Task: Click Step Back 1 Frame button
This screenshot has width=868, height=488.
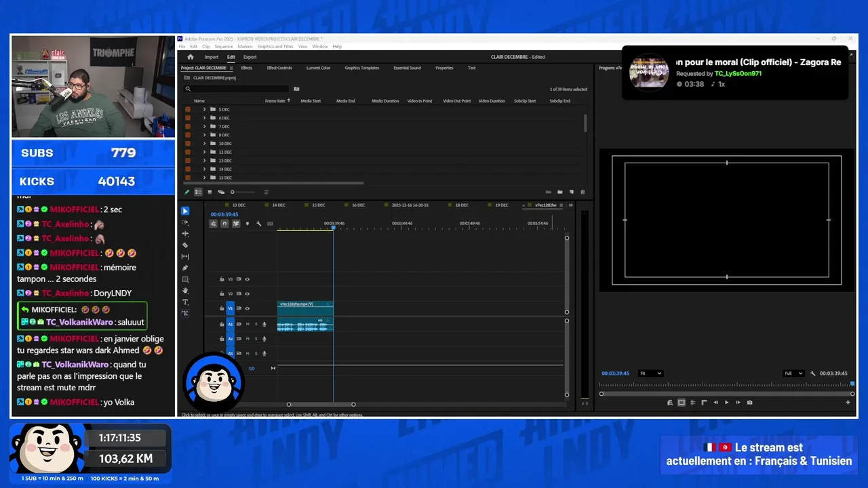Action: click(x=715, y=403)
